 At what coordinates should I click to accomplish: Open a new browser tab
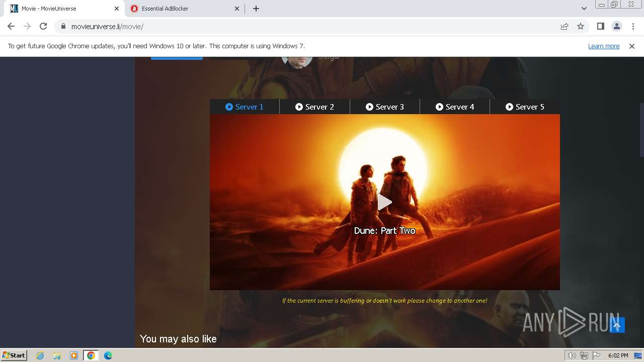tap(256, 9)
